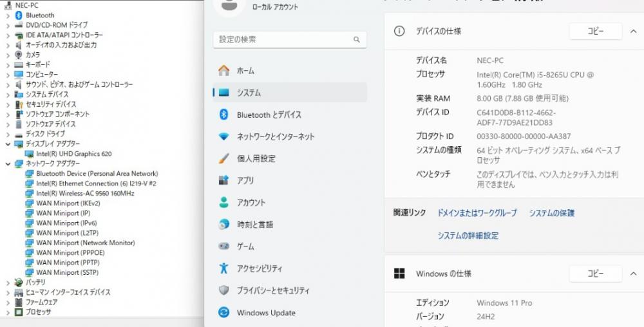The image size is (644, 327).
Task: Click the 8.00 GB RAM value
Action: [522, 98]
